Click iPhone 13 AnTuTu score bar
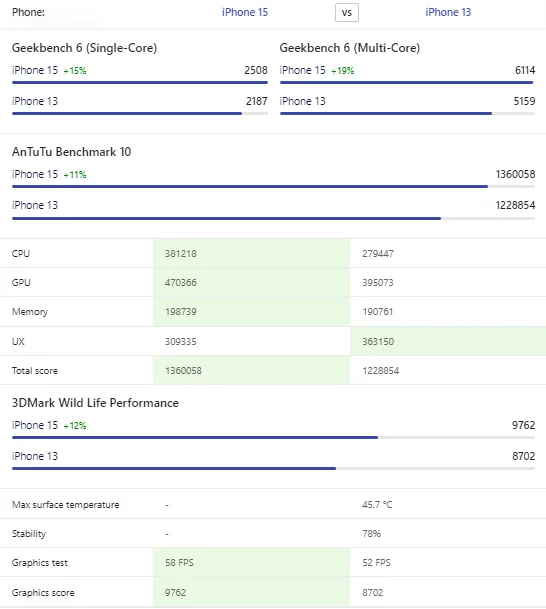Viewport: 546px width, 609px height. tap(273, 218)
